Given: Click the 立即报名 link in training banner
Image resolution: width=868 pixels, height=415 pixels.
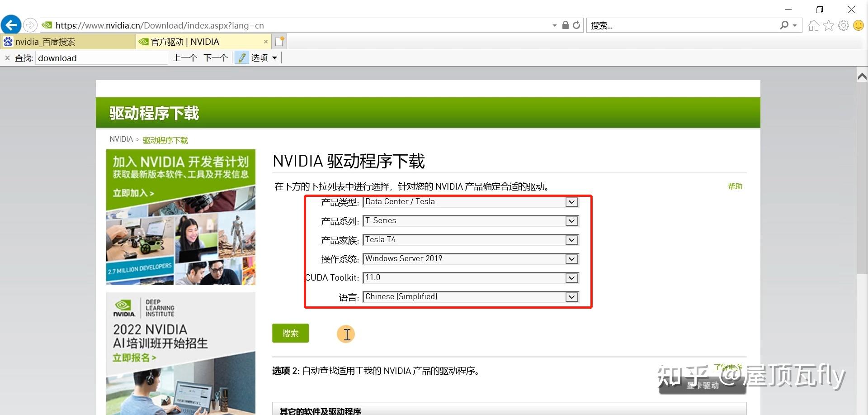Looking at the screenshot, I should [x=134, y=358].
